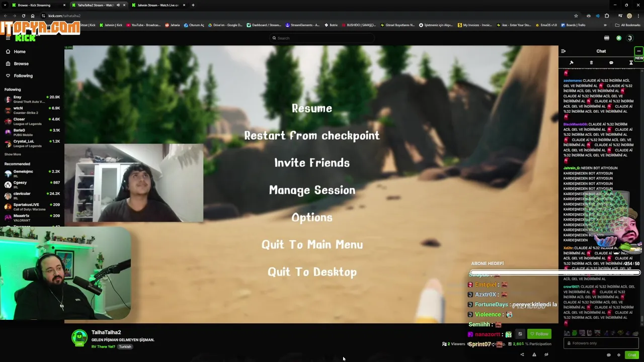Click the Turkish language tag
644x362 pixels.
click(125, 346)
